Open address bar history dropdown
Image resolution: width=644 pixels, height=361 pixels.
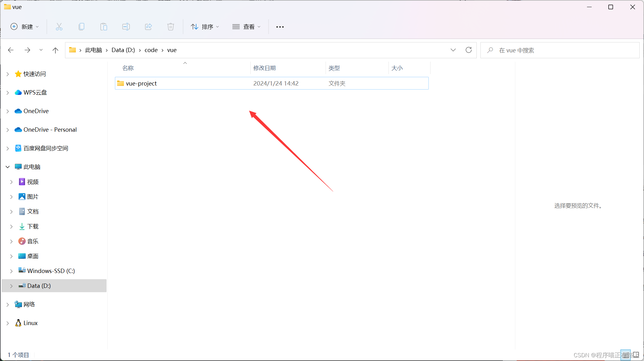453,50
